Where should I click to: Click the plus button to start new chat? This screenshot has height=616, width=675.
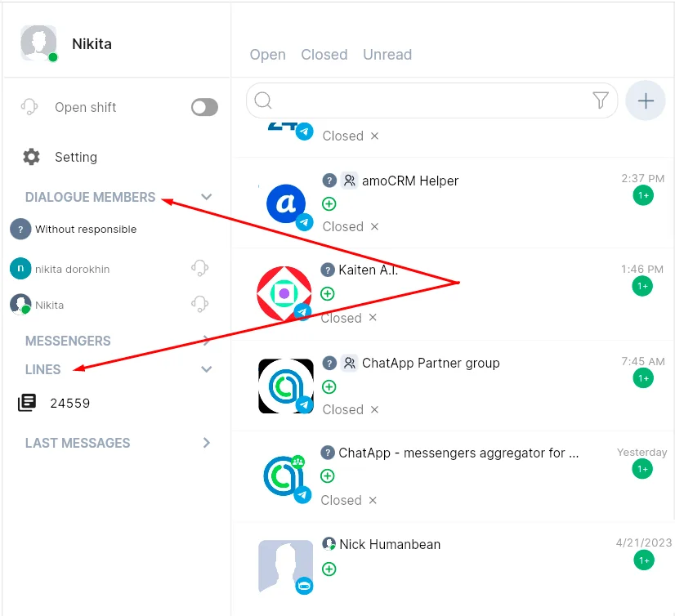pos(646,100)
